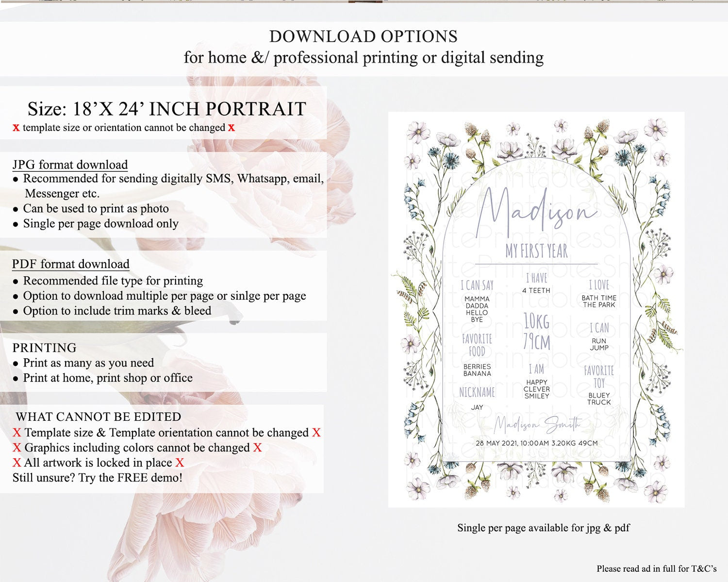Click 'Single per page available for jpg & pdf' caption
This screenshot has height=582, width=728.
point(543,528)
